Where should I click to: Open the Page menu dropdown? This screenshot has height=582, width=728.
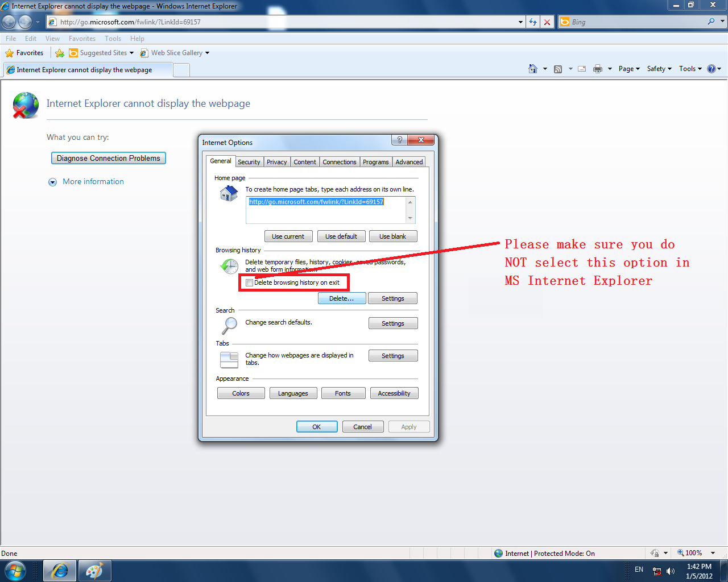(629, 69)
